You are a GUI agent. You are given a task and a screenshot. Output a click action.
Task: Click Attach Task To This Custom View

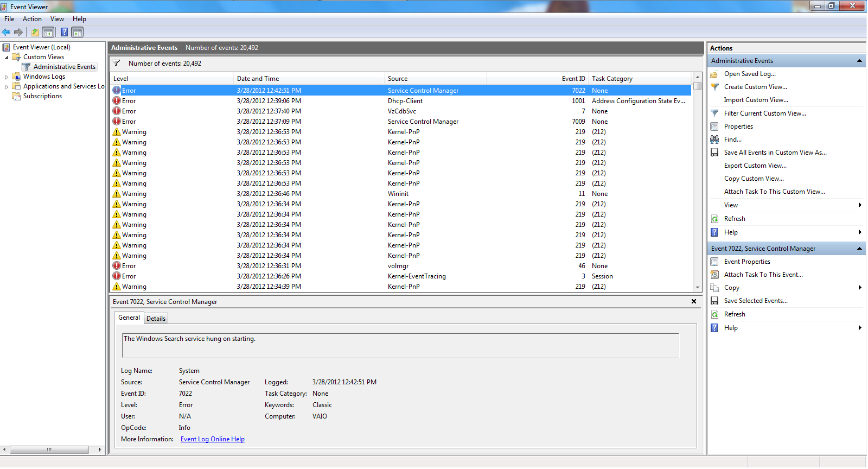click(774, 192)
